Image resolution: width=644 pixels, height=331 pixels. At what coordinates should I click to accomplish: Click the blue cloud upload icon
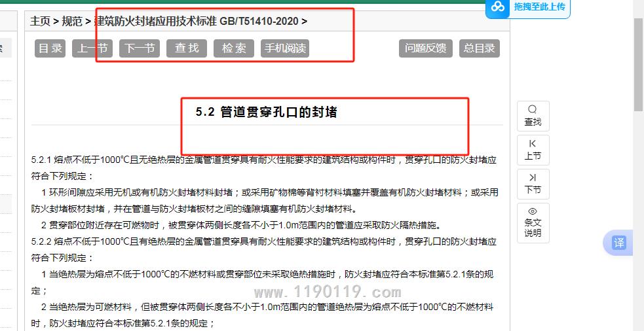499,7
